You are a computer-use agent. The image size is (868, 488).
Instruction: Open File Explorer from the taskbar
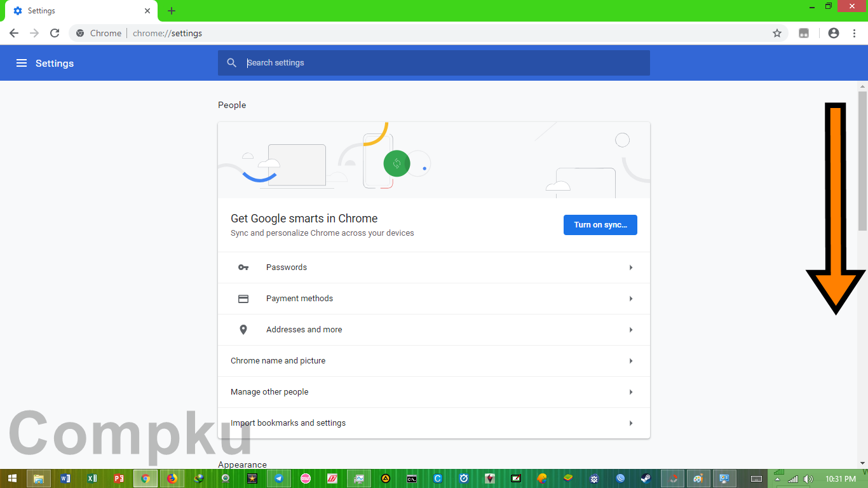pyautogui.click(x=39, y=478)
